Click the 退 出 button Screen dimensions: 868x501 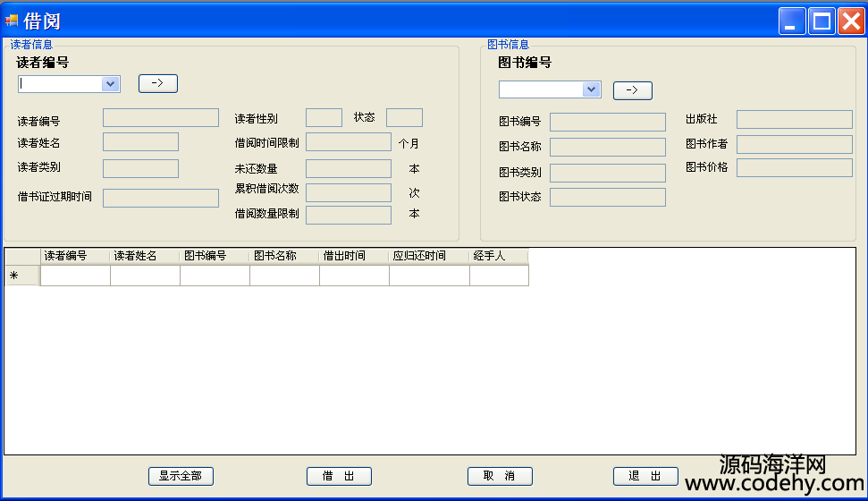click(645, 476)
